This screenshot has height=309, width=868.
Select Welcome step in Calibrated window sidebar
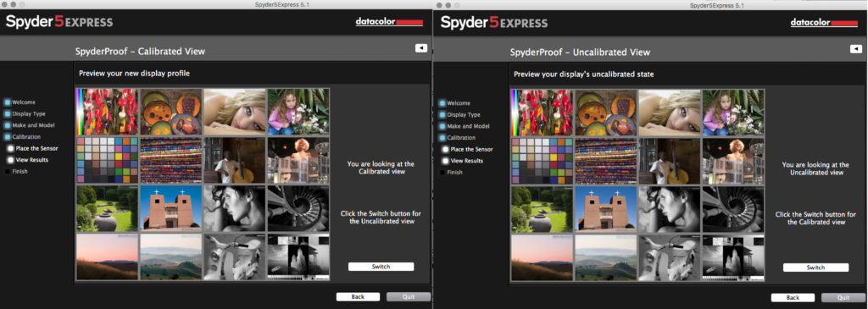20,102
